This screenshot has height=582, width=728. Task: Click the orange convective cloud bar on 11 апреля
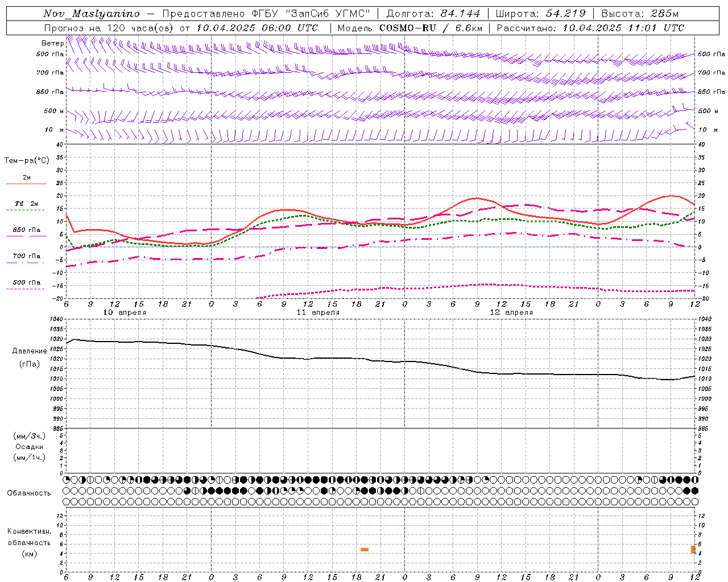(x=365, y=550)
